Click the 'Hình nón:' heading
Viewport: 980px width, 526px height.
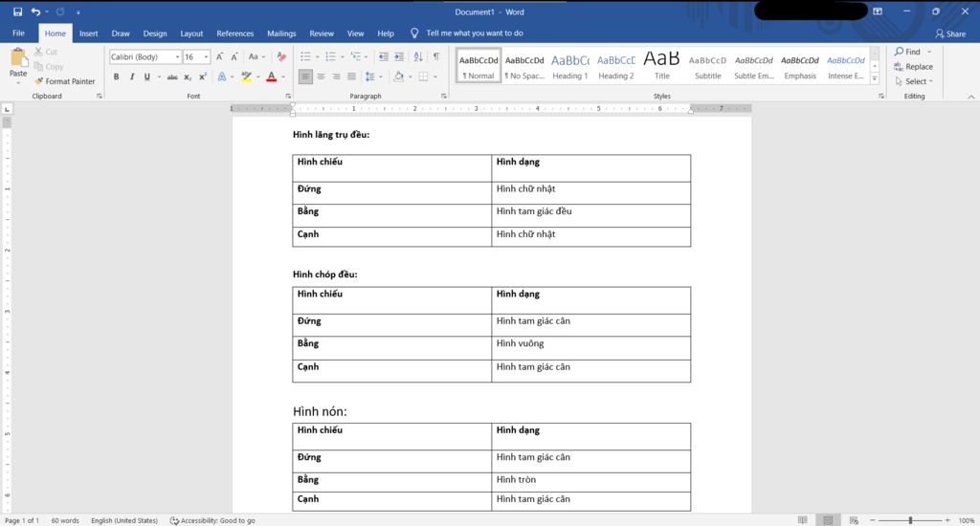pyautogui.click(x=320, y=411)
